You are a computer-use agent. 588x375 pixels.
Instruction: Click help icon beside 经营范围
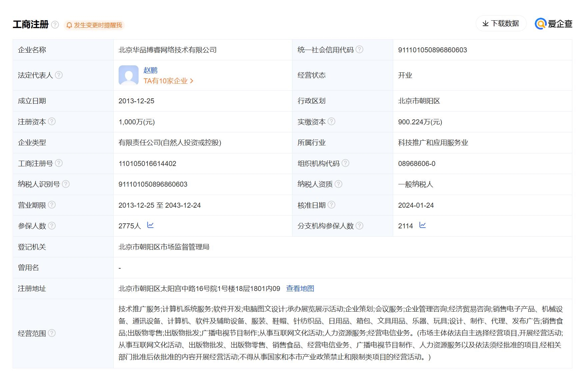[52, 333]
